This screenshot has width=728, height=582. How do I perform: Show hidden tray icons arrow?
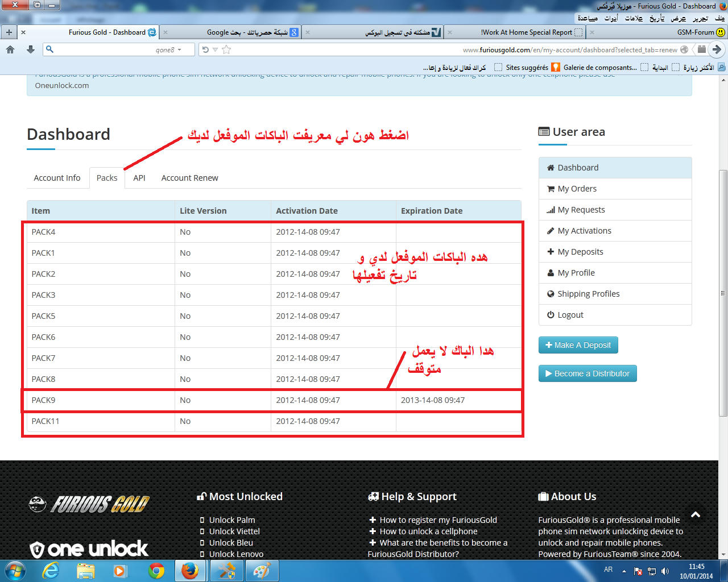[624, 571]
